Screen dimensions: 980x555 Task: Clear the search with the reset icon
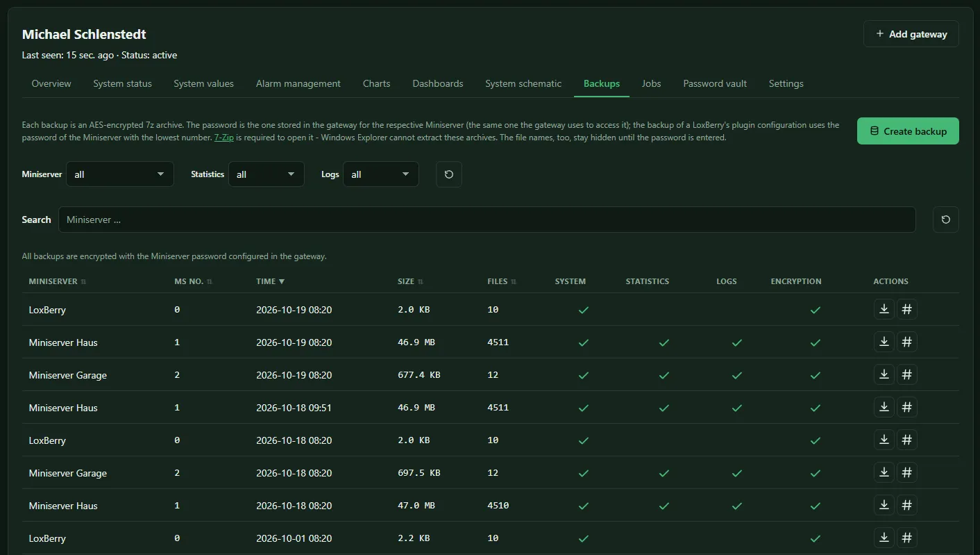tap(946, 219)
